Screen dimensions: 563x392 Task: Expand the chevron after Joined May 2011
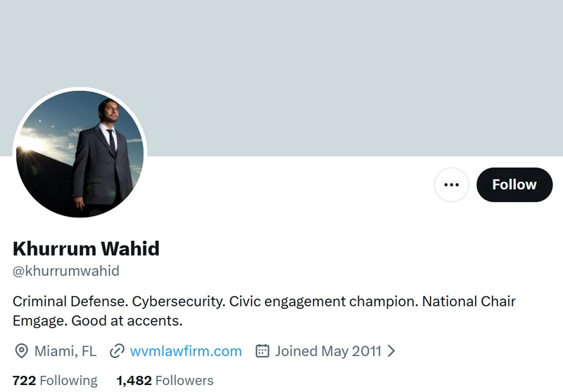391,350
